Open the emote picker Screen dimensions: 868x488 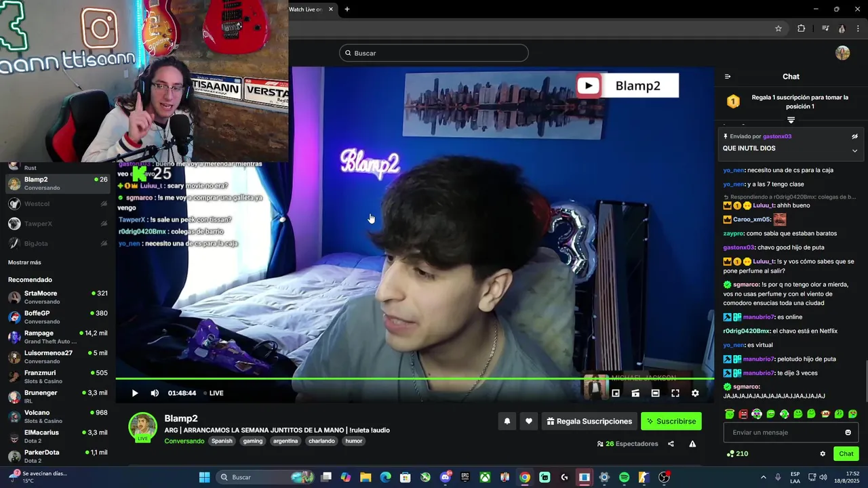pos(848,432)
